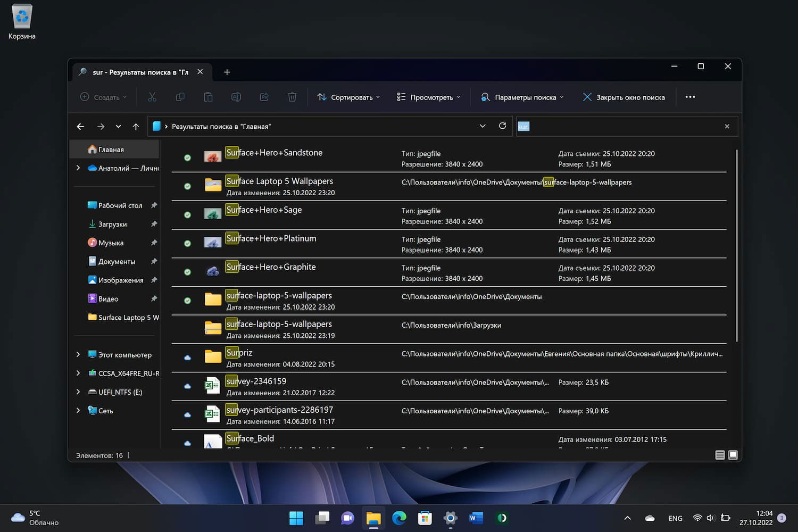This screenshot has height=532, width=798.
Task: Open Word from the taskbar
Action: pyautogui.click(x=476, y=518)
